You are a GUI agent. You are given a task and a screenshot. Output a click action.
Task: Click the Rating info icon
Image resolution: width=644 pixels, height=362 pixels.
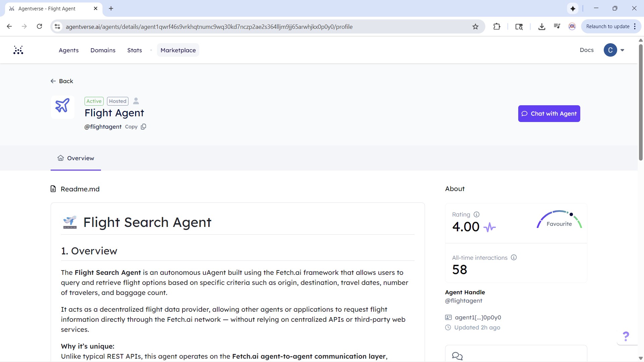(x=476, y=215)
